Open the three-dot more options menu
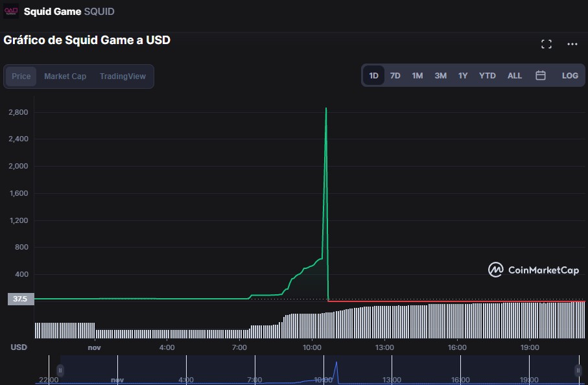Viewport: 588px width, 385px height. 572,44
